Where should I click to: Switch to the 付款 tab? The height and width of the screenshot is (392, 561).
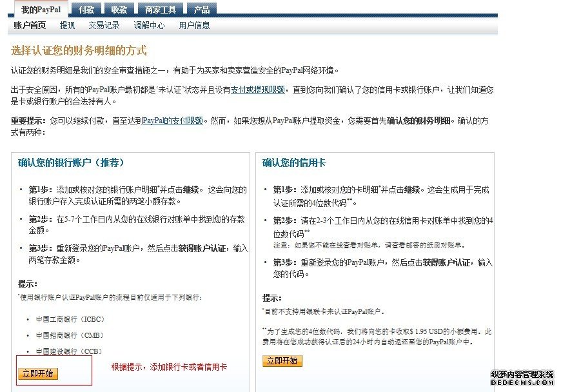pos(86,9)
